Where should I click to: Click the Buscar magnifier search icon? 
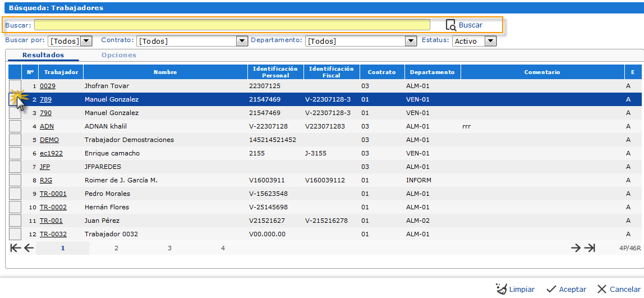pos(450,25)
